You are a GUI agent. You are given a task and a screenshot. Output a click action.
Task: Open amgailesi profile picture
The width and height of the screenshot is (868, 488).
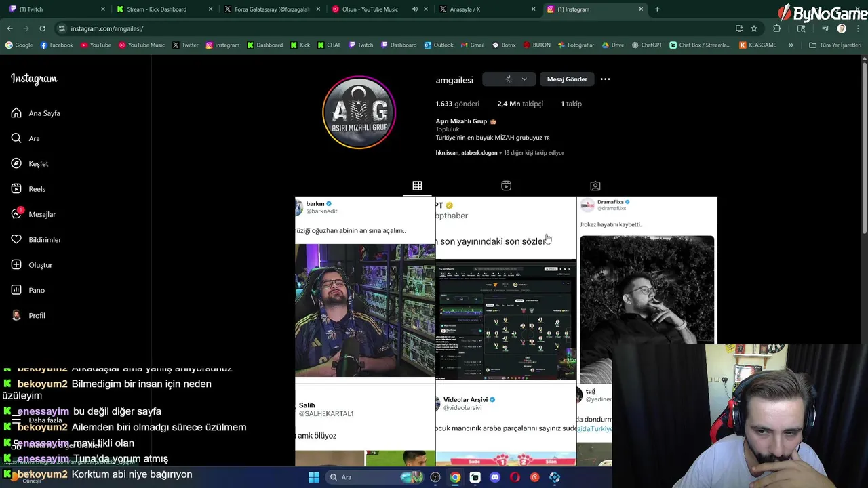click(359, 113)
